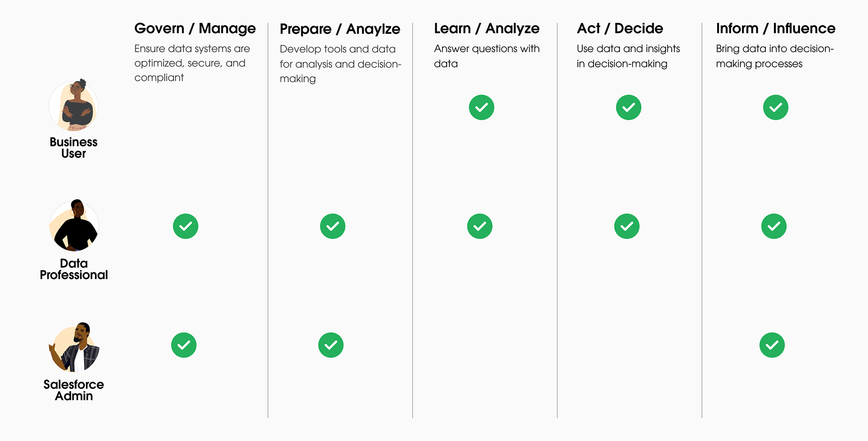Image resolution: width=868 pixels, height=441 pixels.
Task: Click the Learn / Analyze column heading
Action: pyautogui.click(x=486, y=28)
